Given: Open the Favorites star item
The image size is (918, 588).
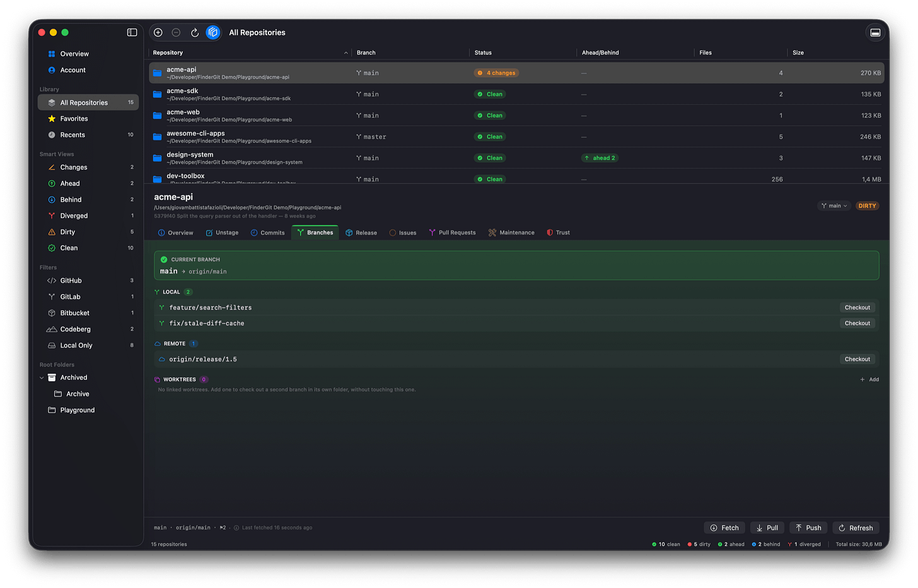Looking at the screenshot, I should [x=88, y=118].
